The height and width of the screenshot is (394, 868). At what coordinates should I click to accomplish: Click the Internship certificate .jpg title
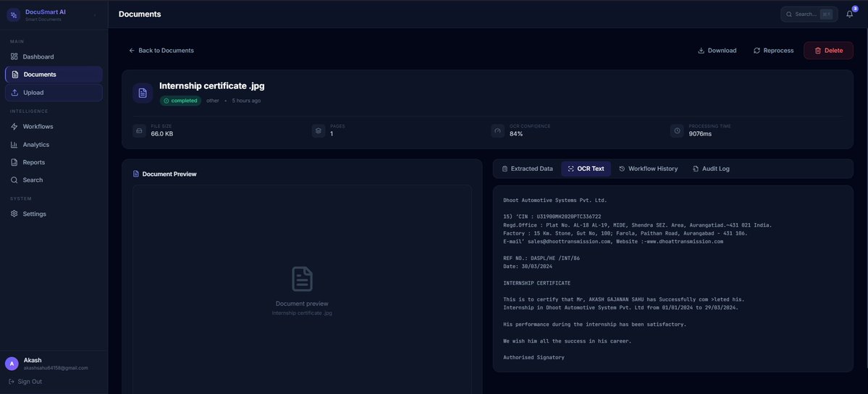(212, 86)
